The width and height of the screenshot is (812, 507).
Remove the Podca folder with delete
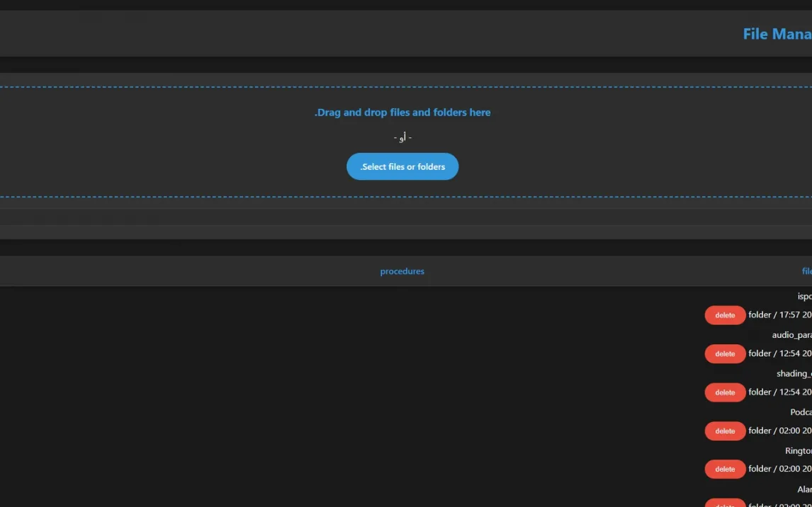coord(725,431)
